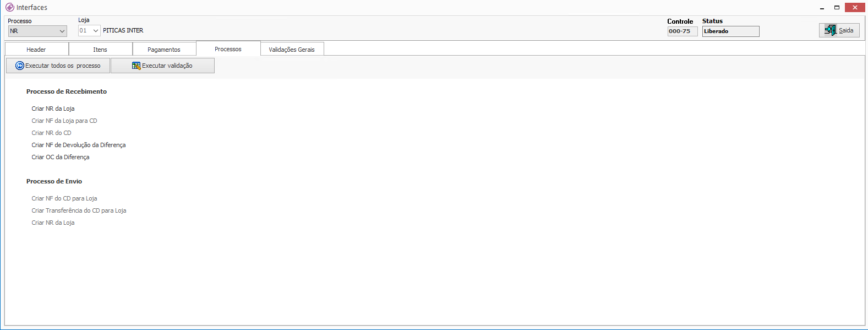The height and width of the screenshot is (330, 868).
Task: Click the Interfaces app icon in title bar
Action: click(9, 7)
